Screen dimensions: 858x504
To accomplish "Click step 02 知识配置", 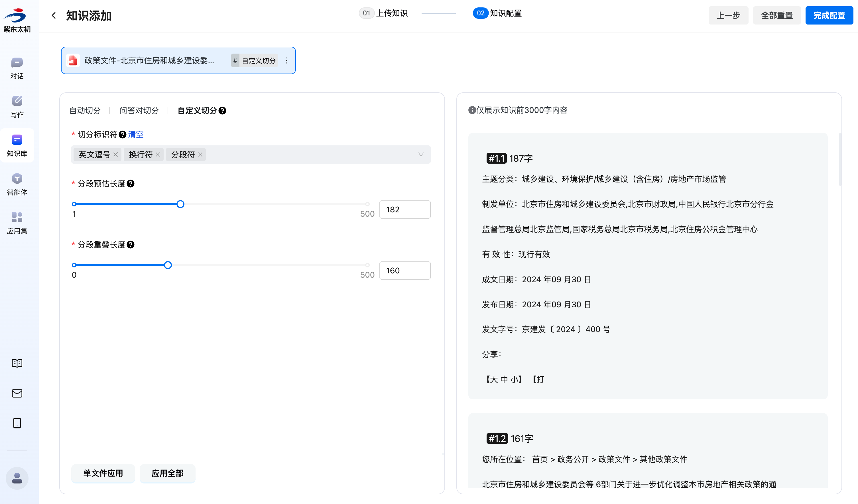I will pos(497,13).
